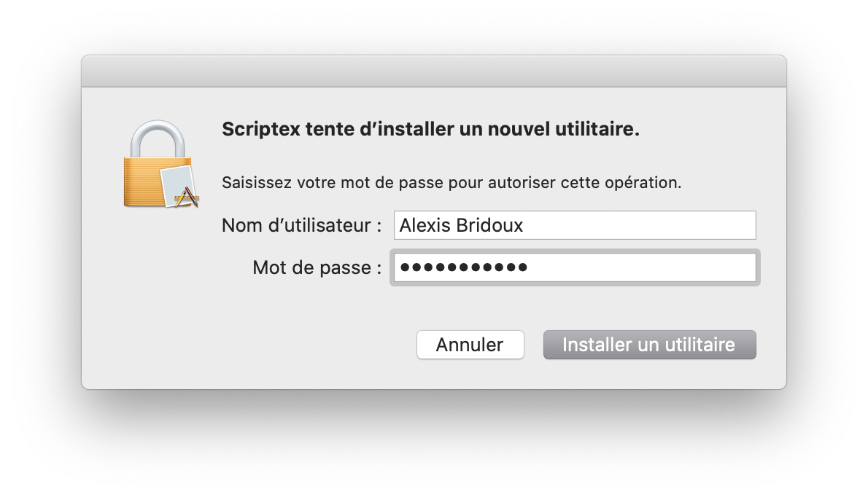Focus the Nom d'utilisateur text field
Image resolution: width=868 pixels, height=497 pixels.
click(x=574, y=225)
